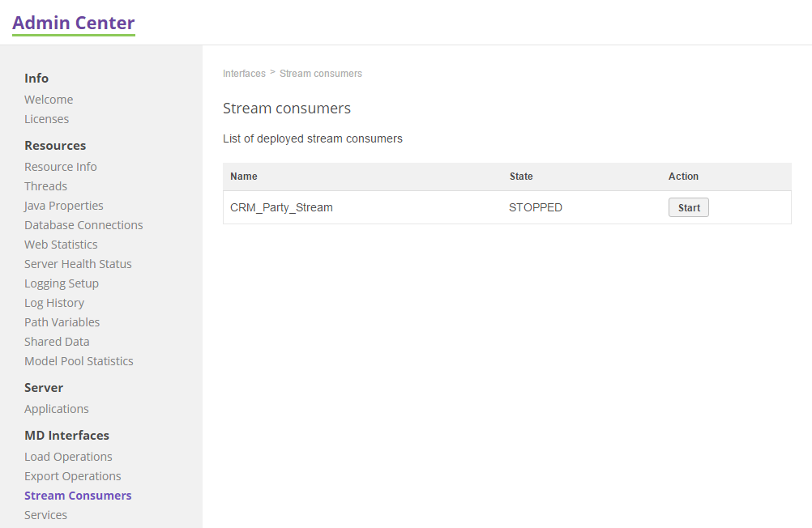This screenshot has width=812, height=528.
Task: Go to Load Operations in MD Interfaces
Action: coord(68,456)
